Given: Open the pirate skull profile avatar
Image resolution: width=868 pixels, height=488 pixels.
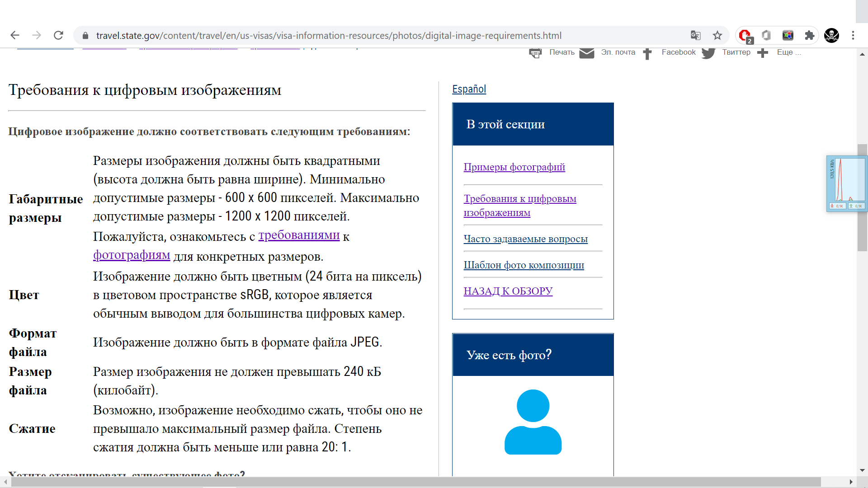Looking at the screenshot, I should (831, 35).
